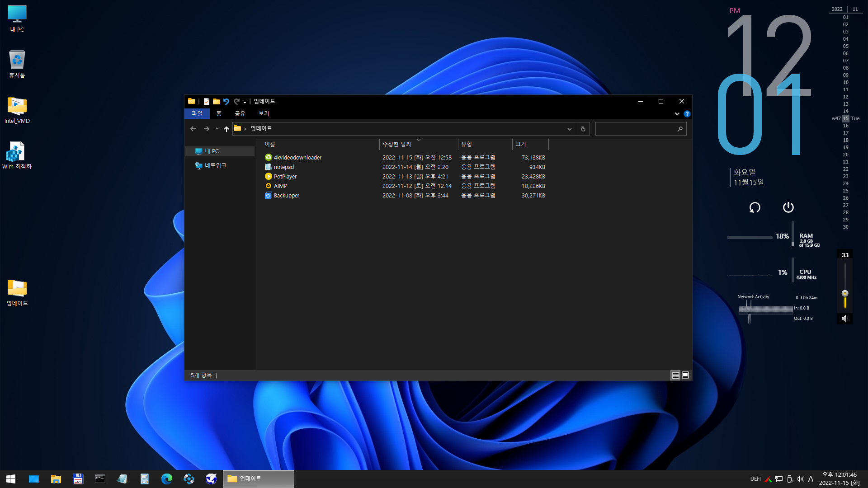
Task: Open the command prompt taskbar icon
Action: [100, 479]
